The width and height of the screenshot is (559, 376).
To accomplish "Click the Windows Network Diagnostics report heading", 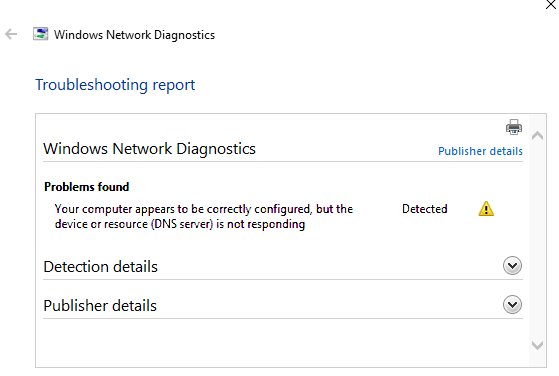I will [x=149, y=149].
